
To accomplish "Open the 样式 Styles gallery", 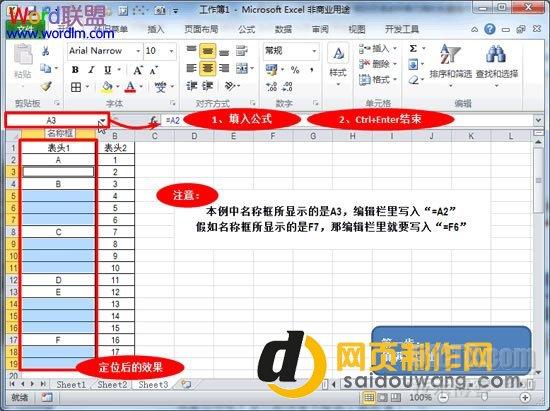I will coord(338,64).
